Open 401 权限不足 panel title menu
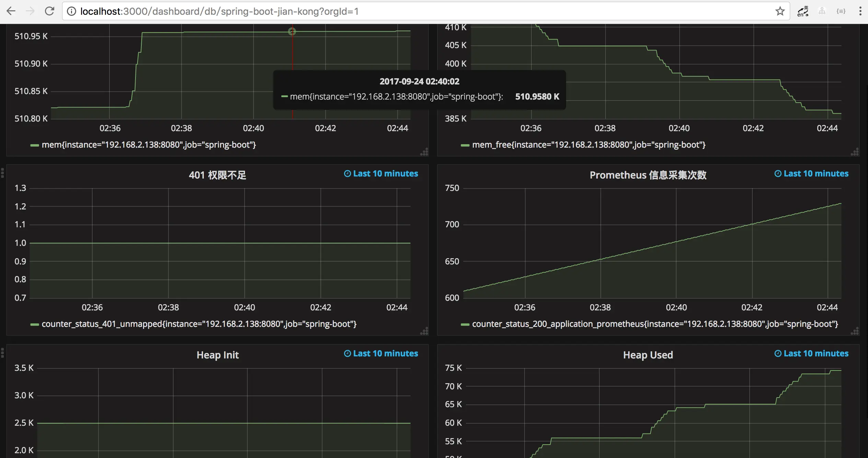Viewport: 868px width, 458px height. (x=218, y=175)
